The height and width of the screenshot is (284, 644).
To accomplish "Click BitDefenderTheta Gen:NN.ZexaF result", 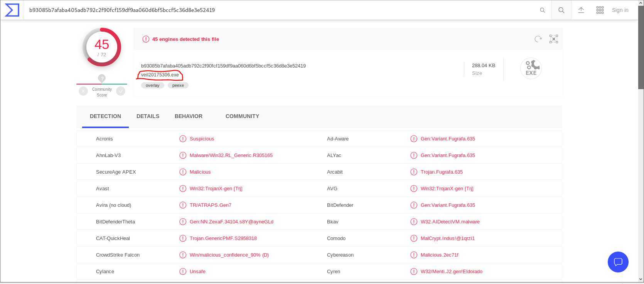I will 231,222.
